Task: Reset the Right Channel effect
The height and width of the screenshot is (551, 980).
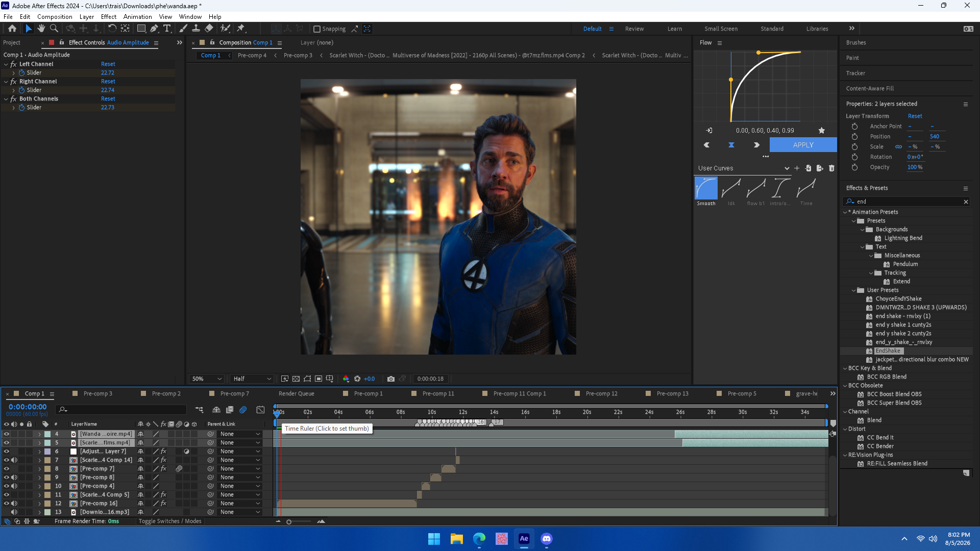Action: (x=108, y=82)
